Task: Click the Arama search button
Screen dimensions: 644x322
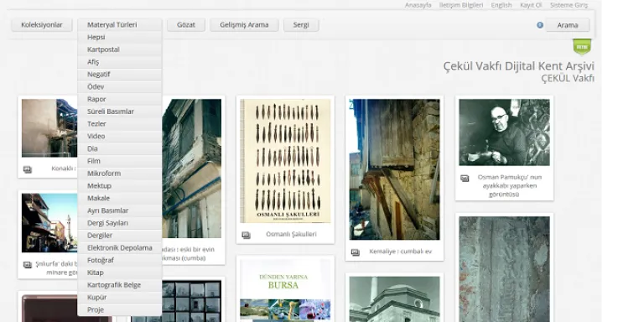Action: pos(568,25)
